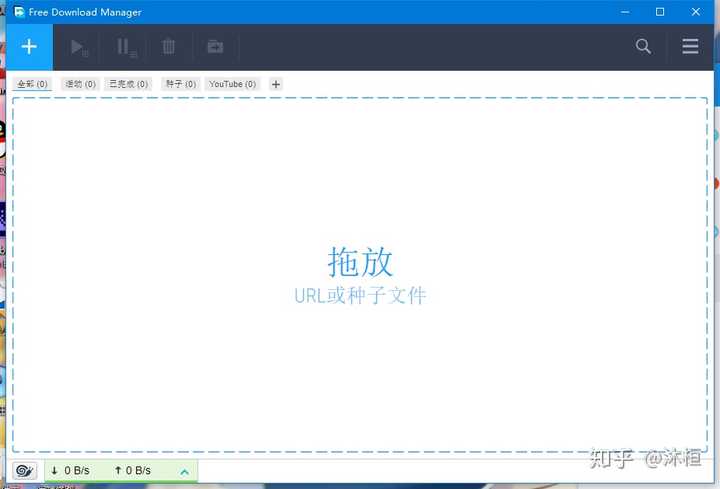
Task: Click the plus button to add download
Action: (29, 47)
